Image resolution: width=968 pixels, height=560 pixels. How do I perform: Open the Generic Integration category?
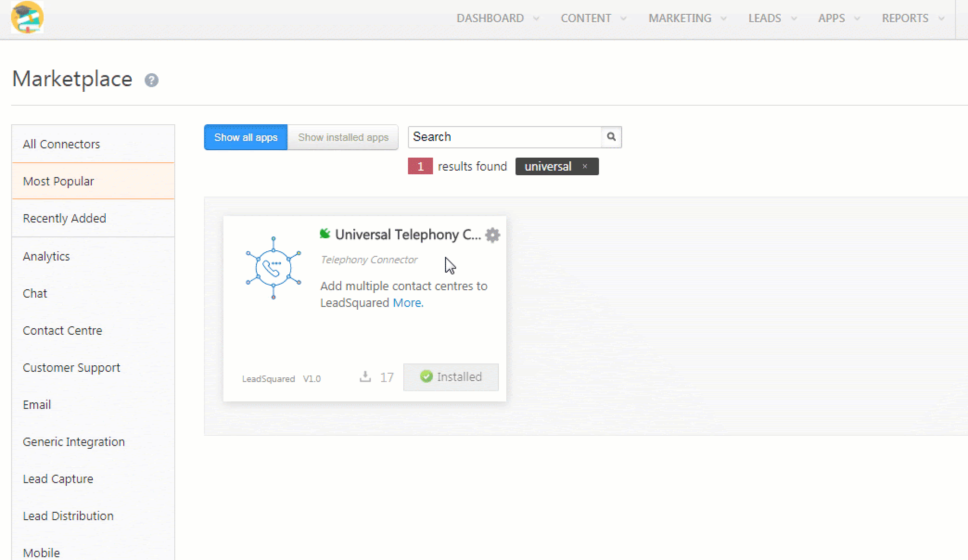[93, 442]
